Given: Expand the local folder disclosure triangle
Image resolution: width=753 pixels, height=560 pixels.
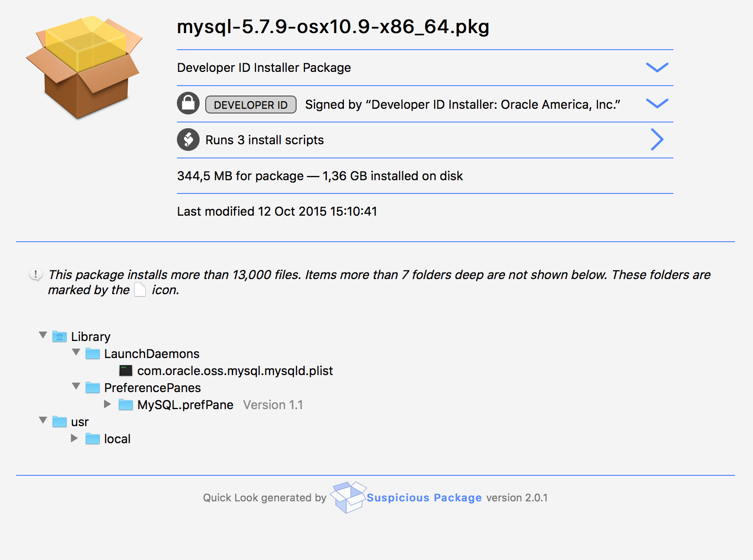Looking at the screenshot, I should (74, 438).
